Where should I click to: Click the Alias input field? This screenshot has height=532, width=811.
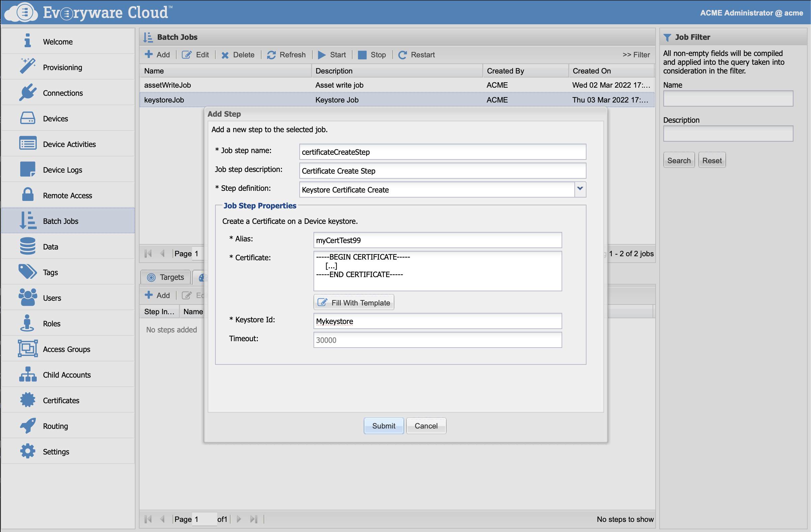(x=438, y=240)
